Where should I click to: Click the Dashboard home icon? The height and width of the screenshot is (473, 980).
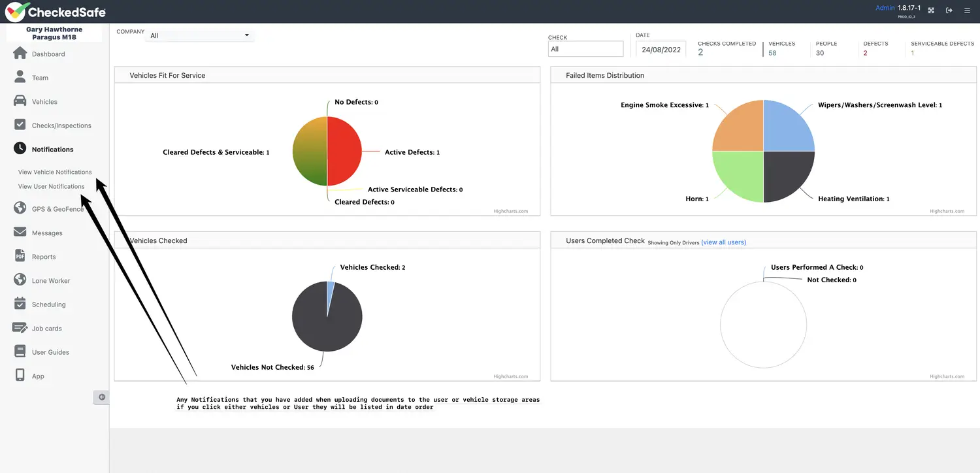[20, 54]
